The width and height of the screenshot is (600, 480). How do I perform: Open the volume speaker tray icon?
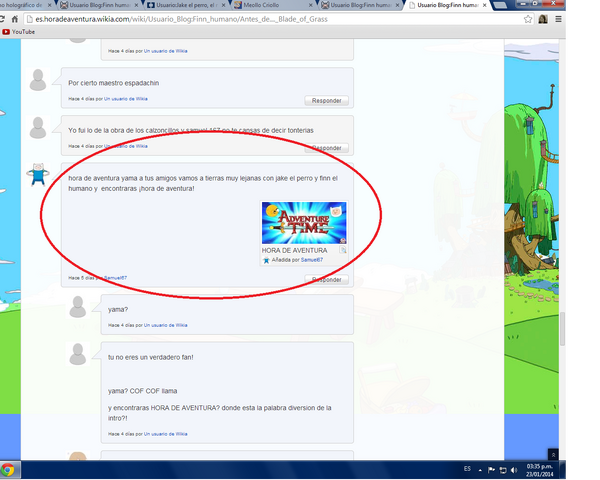[x=514, y=470]
